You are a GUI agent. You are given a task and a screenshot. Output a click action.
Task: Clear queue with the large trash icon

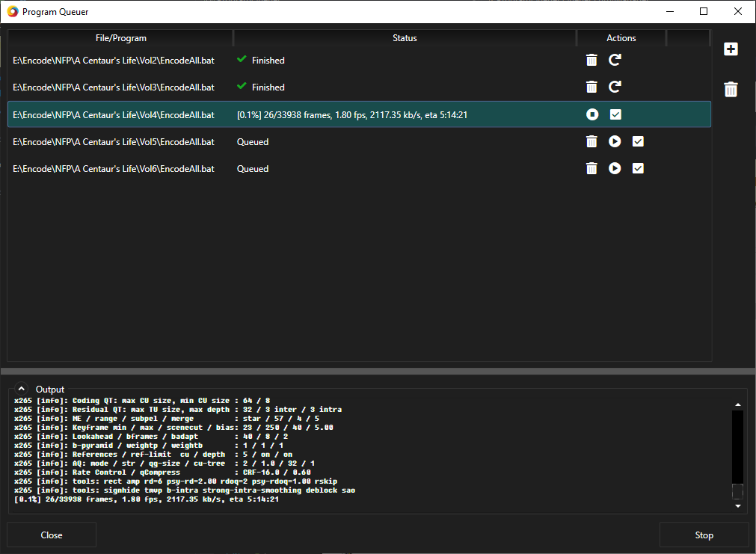731,89
